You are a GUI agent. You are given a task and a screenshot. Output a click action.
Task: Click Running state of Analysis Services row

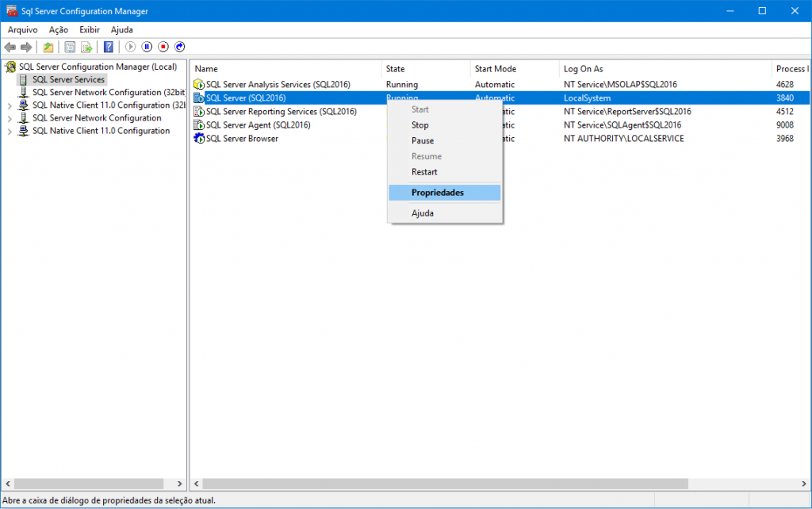(x=402, y=84)
